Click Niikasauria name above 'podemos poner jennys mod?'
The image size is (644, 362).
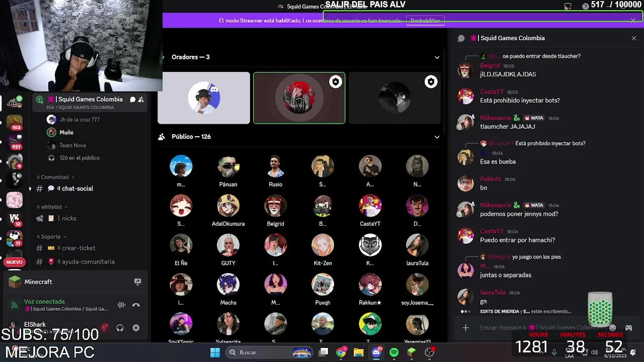click(x=496, y=205)
